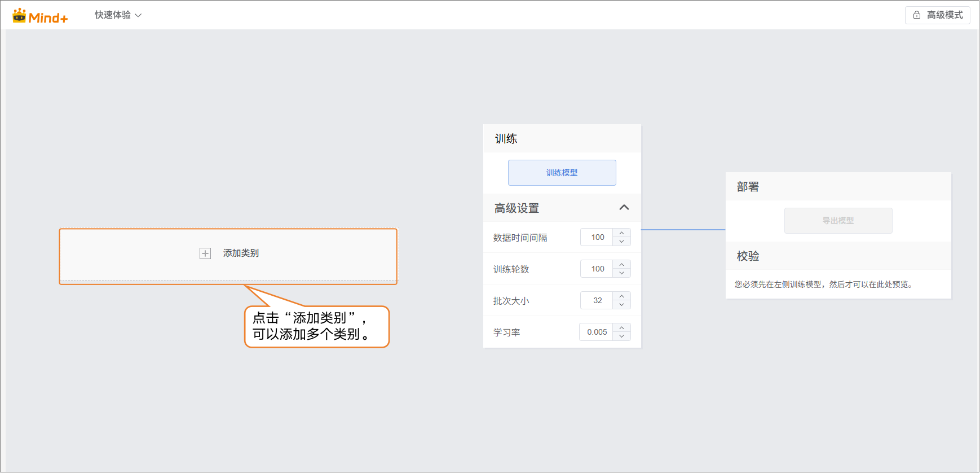Increase 训练轮数 using the up arrow
This screenshot has width=980, height=473.
[621, 265]
